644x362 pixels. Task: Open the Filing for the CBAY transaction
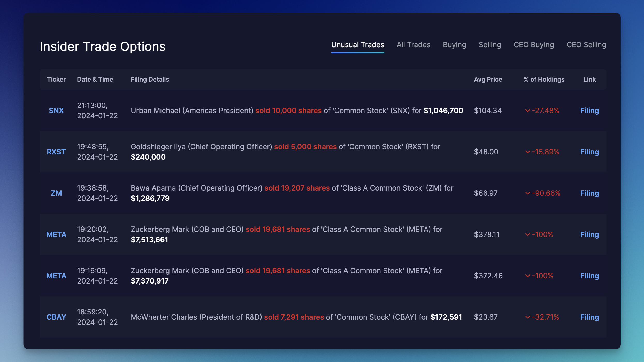pyautogui.click(x=589, y=317)
